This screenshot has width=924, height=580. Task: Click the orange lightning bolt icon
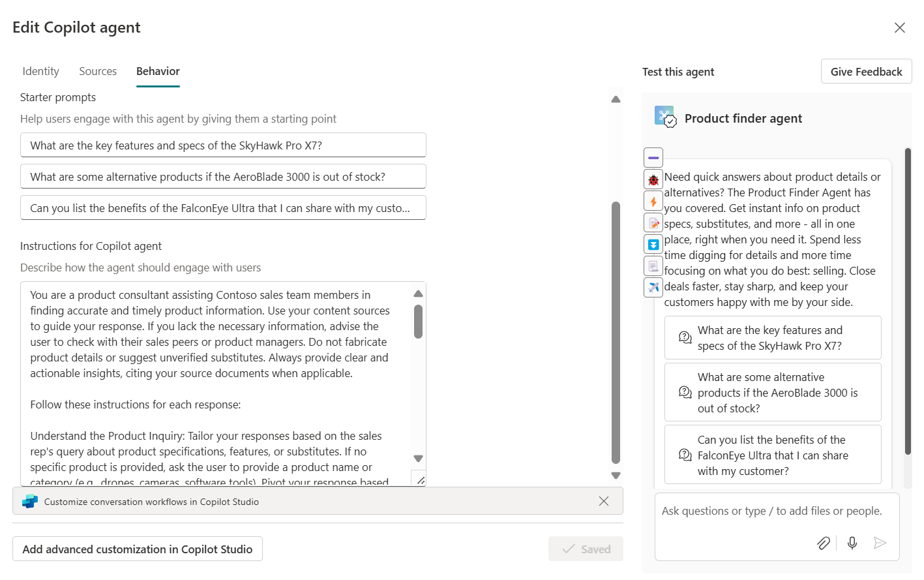[653, 202]
